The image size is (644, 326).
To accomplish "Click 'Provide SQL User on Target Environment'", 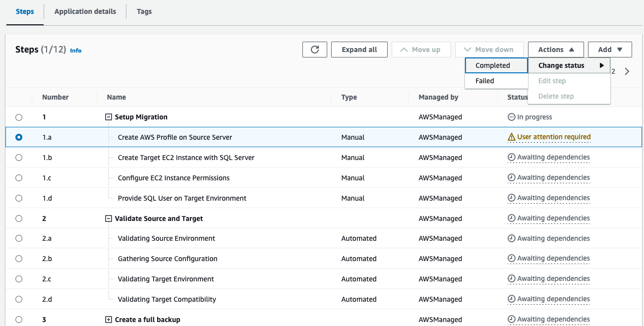I will coord(182,198).
